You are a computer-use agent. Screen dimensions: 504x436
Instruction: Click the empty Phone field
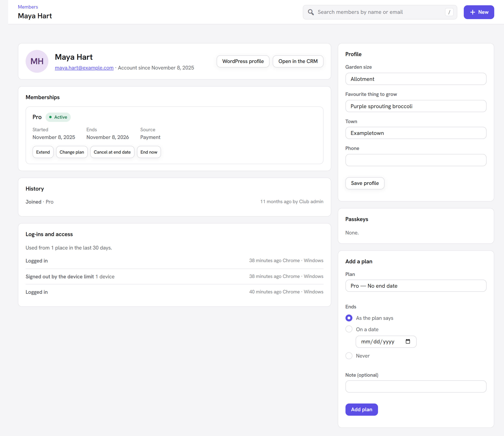(x=416, y=160)
